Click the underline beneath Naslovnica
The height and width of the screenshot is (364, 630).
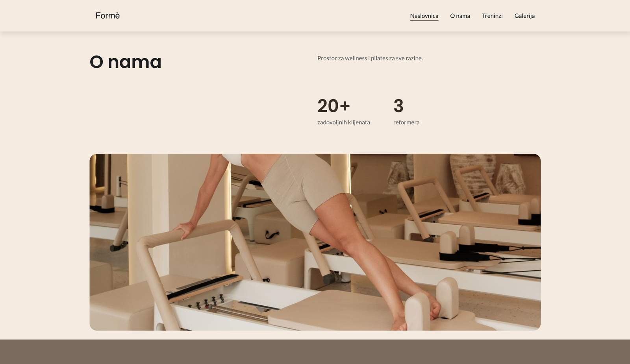424,20
